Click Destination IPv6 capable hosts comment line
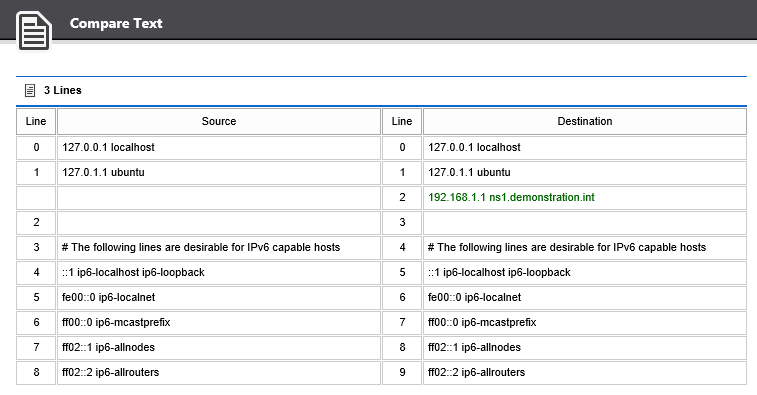Image resolution: width=757 pixels, height=395 pixels. pyautogui.click(x=585, y=247)
